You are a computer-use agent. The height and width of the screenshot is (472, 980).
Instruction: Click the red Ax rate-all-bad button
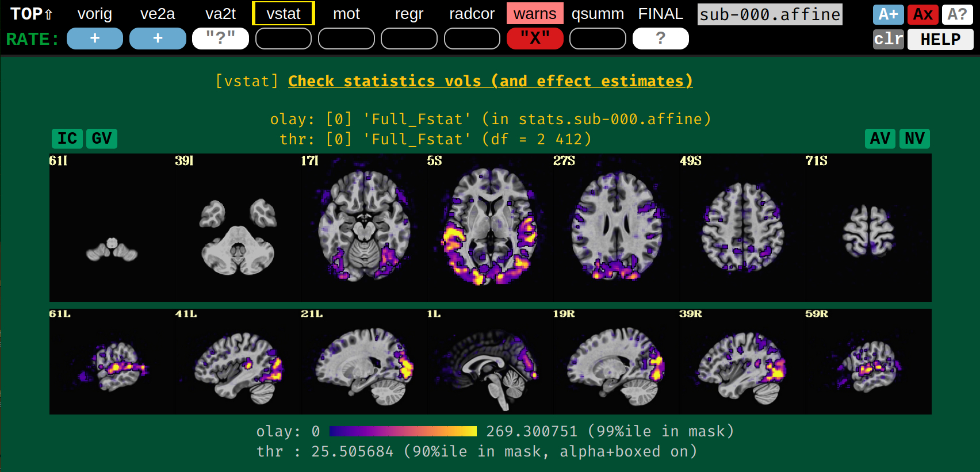tap(922, 14)
